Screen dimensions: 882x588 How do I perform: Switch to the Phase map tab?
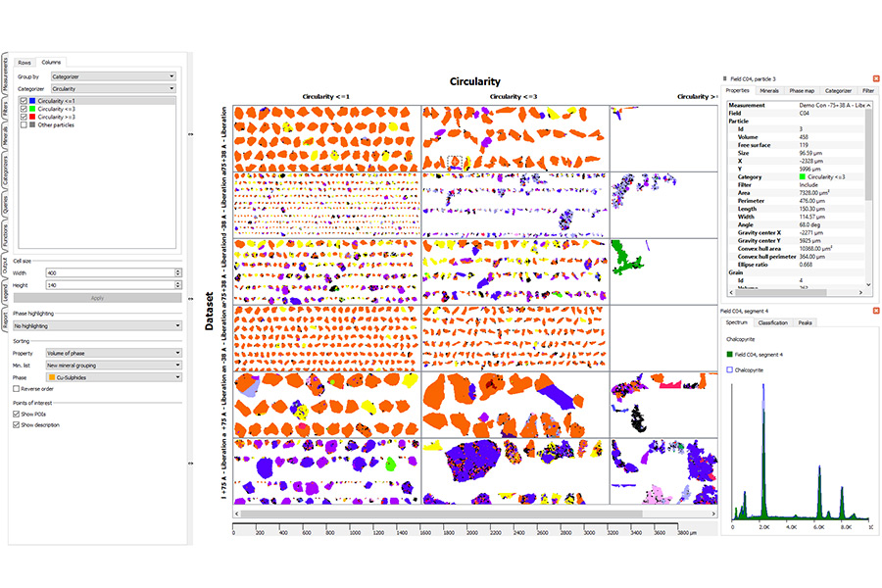(x=803, y=90)
